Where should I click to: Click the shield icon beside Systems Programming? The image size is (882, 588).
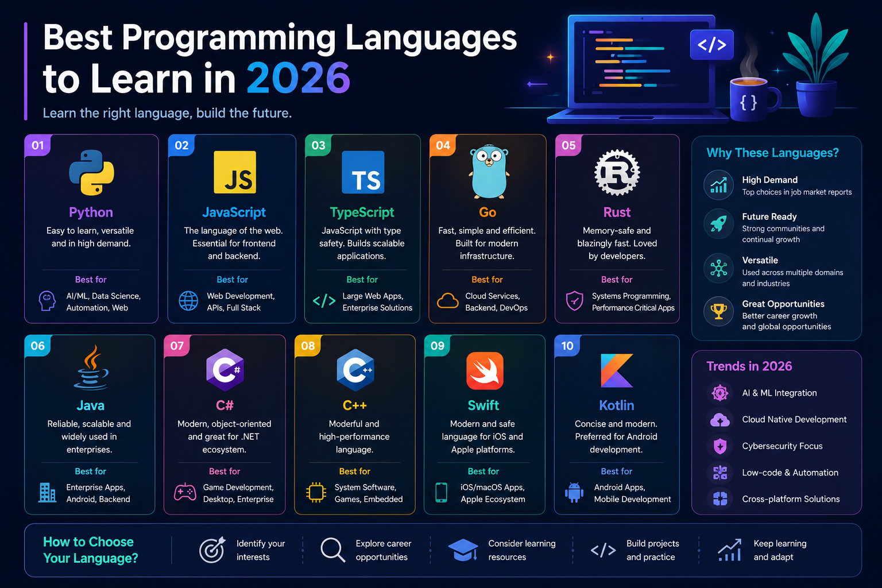pos(575,301)
